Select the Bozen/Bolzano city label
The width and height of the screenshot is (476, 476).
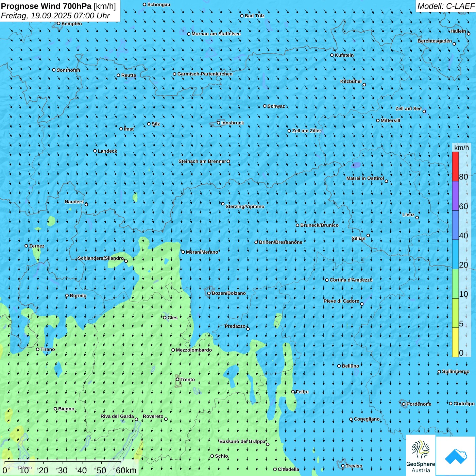click(x=228, y=293)
